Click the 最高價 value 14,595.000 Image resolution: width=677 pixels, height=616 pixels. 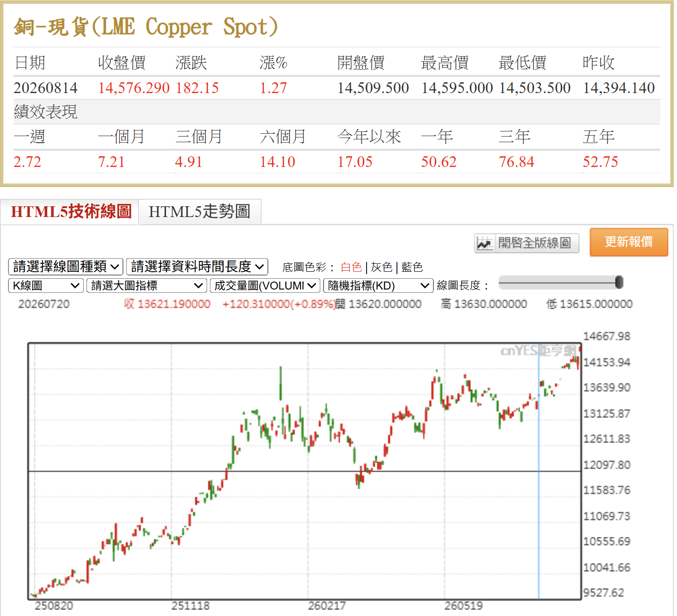[457, 88]
